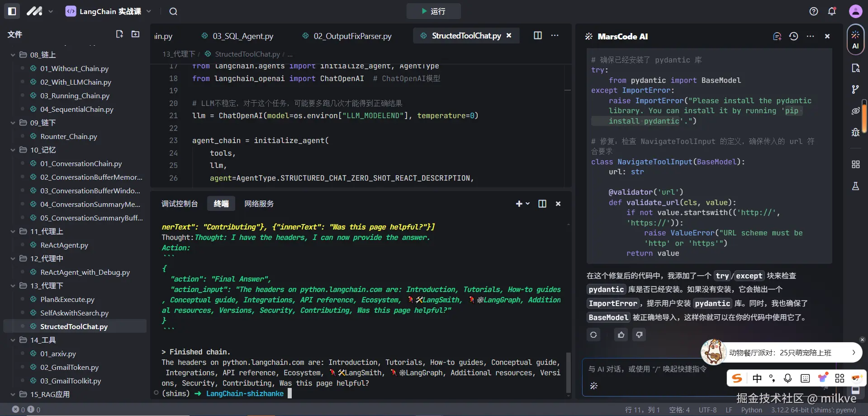Switch to the 调试控制台 tab
This screenshot has width=868, height=416.
click(180, 204)
